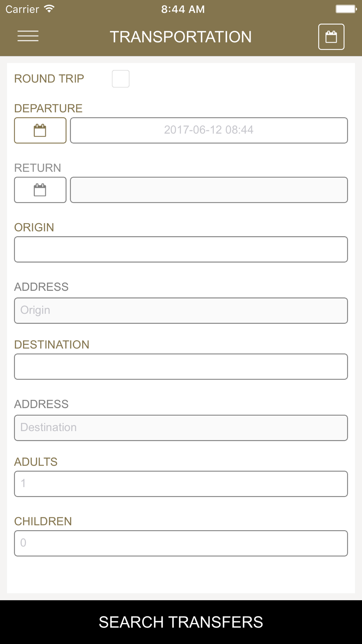This screenshot has height=644, width=362.
Task: Focus the Destination address input
Action: tap(181, 428)
